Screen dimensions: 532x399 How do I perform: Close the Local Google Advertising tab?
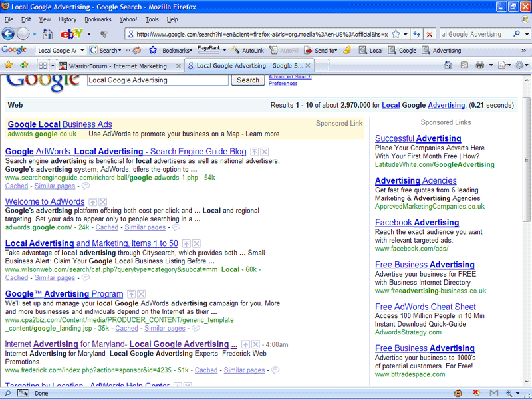[x=308, y=65]
